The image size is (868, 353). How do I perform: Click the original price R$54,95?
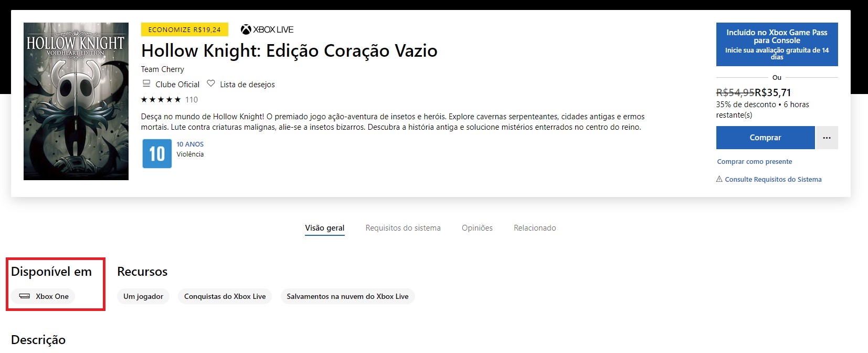pyautogui.click(x=735, y=92)
